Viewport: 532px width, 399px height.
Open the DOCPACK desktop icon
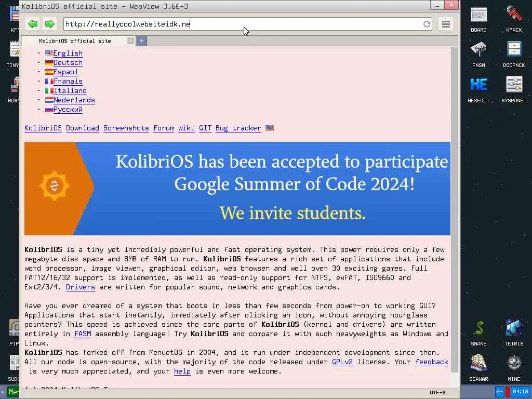(x=514, y=55)
